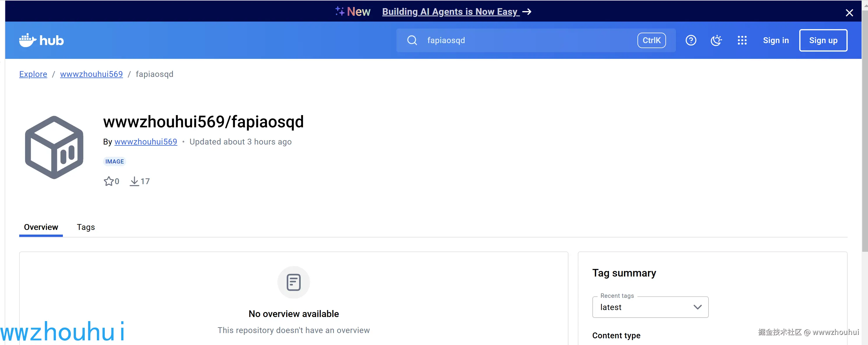The height and width of the screenshot is (345, 868).
Task: Click the CtrlK shortcut badge
Action: click(x=651, y=41)
